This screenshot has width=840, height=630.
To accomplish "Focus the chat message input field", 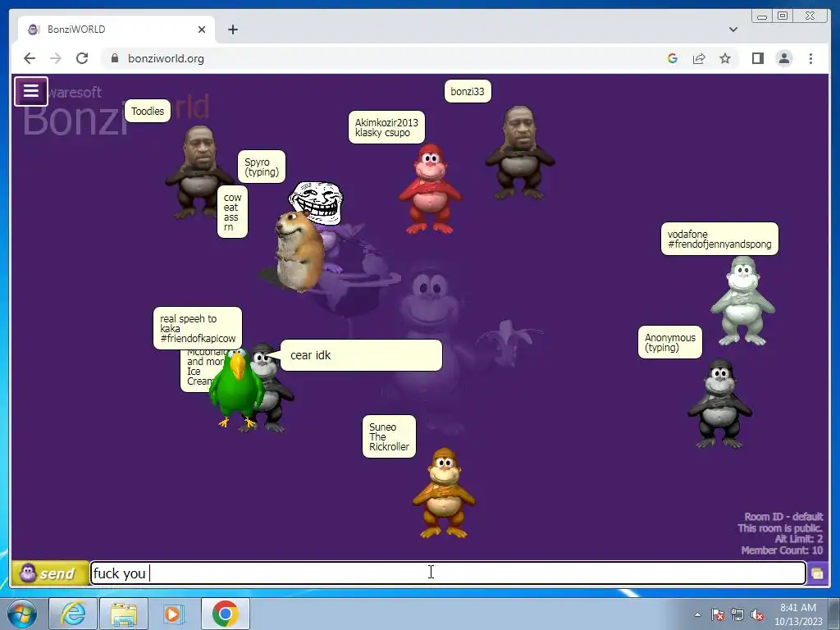I will click(x=448, y=573).
